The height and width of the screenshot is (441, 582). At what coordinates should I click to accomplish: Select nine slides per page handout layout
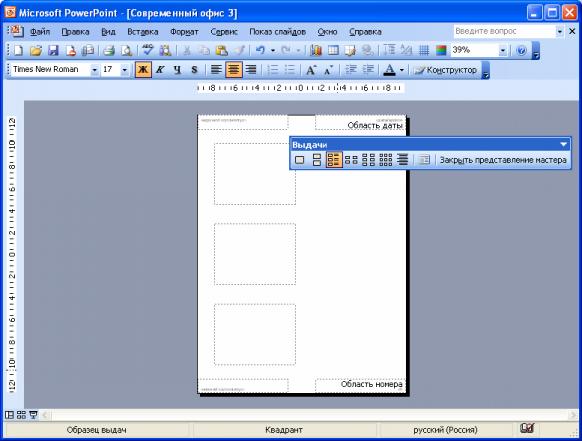pos(386,160)
